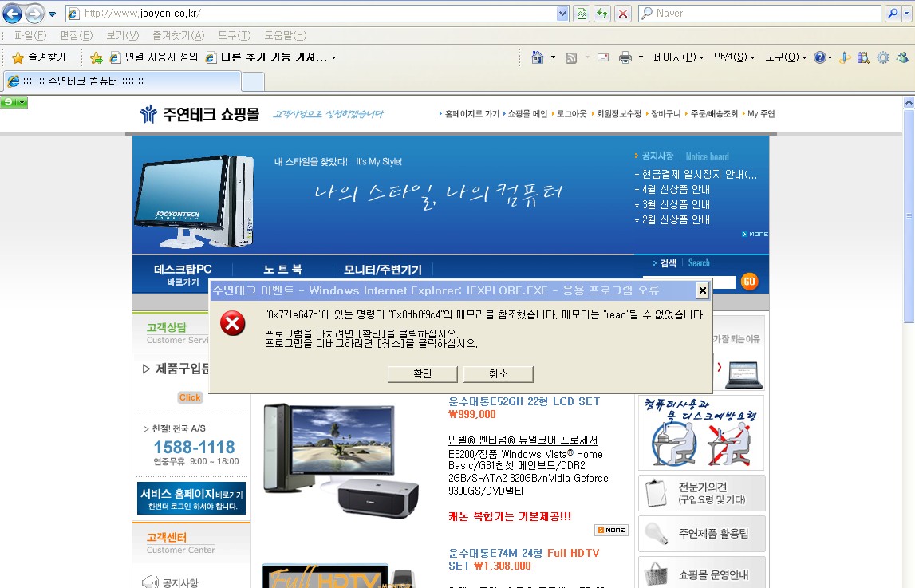
Task: Open the 즐겨찾기 favorites star button
Action: [39, 57]
